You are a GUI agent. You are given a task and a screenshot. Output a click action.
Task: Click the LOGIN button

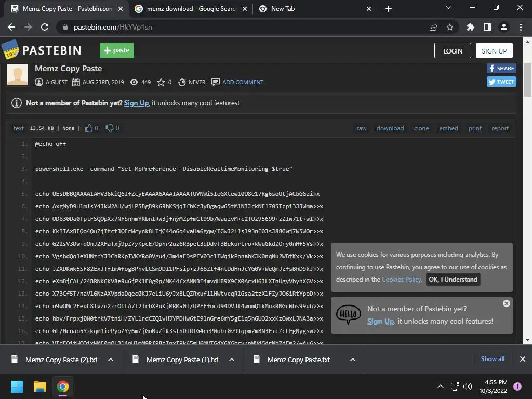[453, 50]
